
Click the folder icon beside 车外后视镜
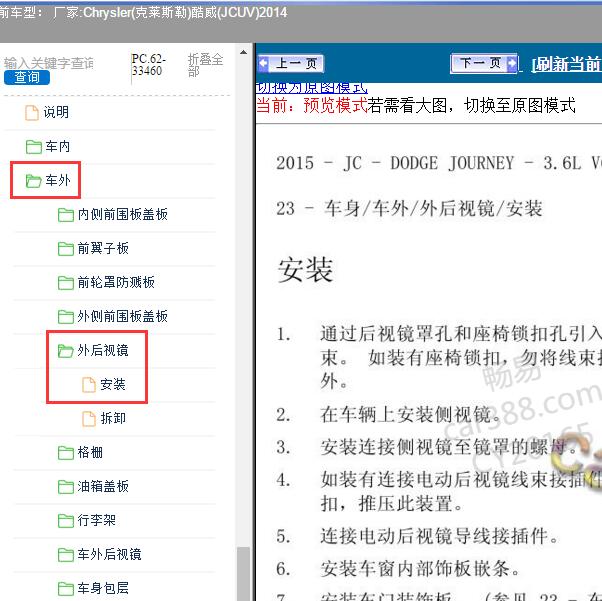[x=66, y=555]
